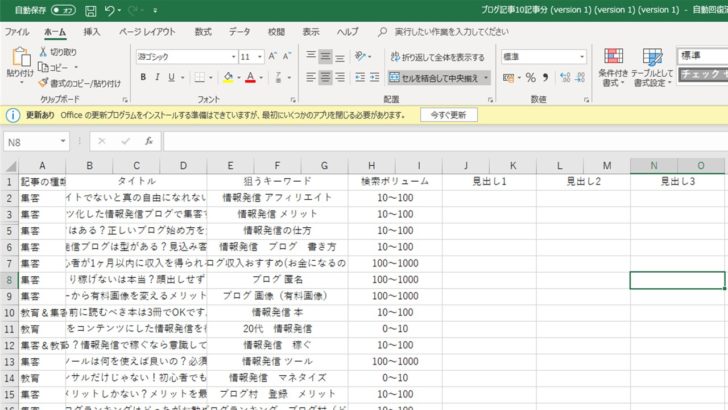728x410 pixels.
Task: Open the ヘルプ ribbon tab
Action: (x=348, y=32)
